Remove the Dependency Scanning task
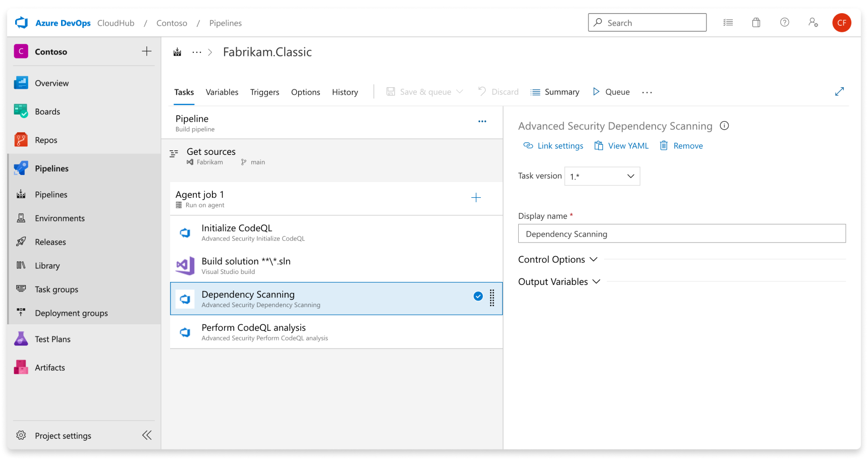Viewport: 868px width, 460px height. (x=681, y=146)
